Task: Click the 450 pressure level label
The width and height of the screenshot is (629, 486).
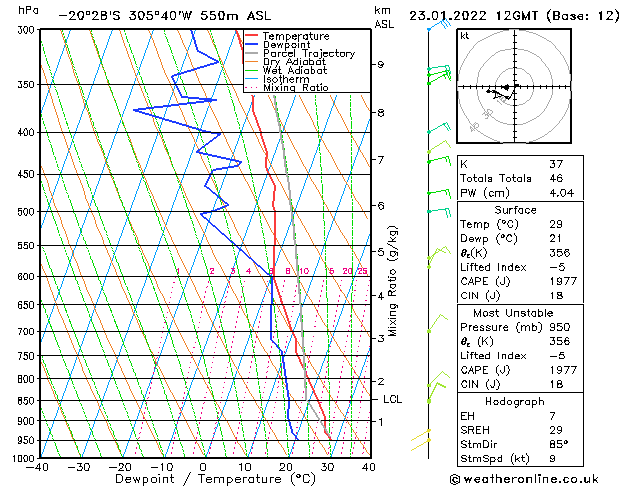Action: (x=28, y=174)
